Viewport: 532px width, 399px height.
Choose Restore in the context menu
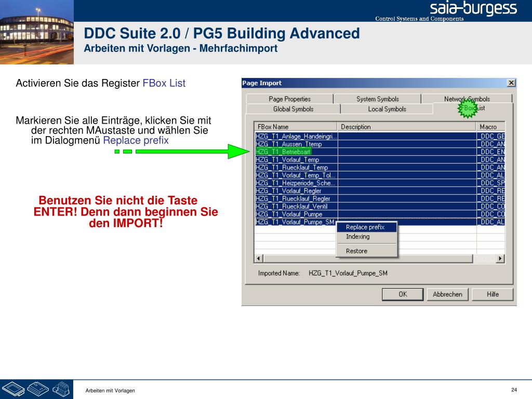(x=366, y=251)
